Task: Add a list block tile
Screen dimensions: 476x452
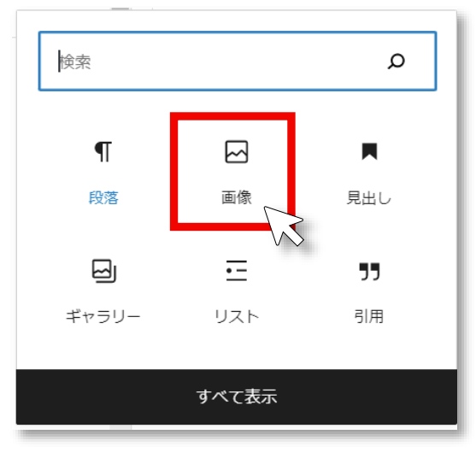Action: pyautogui.click(x=237, y=291)
